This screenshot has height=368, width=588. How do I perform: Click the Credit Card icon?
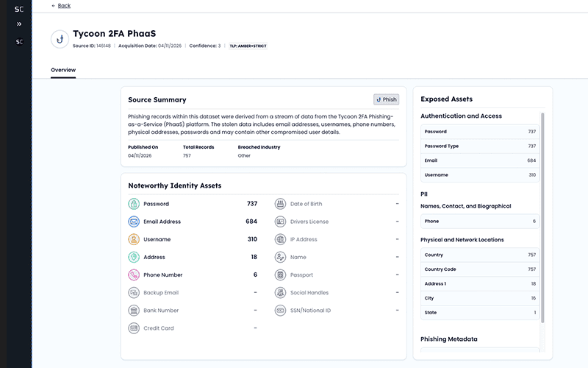134,328
